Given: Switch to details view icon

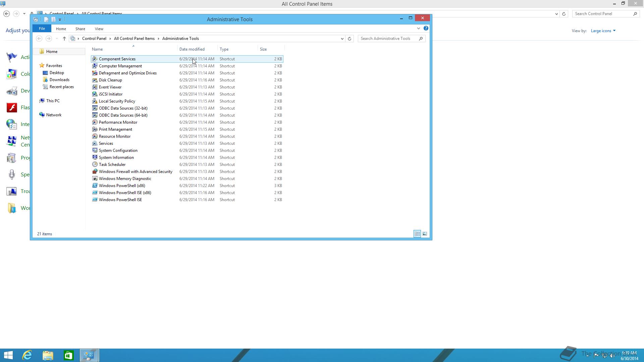Looking at the screenshot, I should 417,234.
